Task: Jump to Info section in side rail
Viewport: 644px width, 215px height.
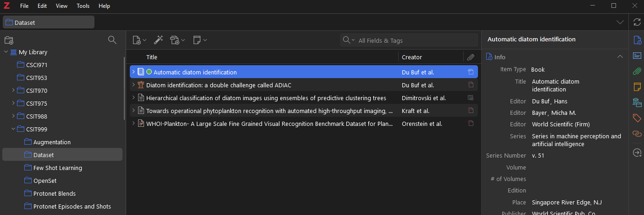Action: click(637, 40)
